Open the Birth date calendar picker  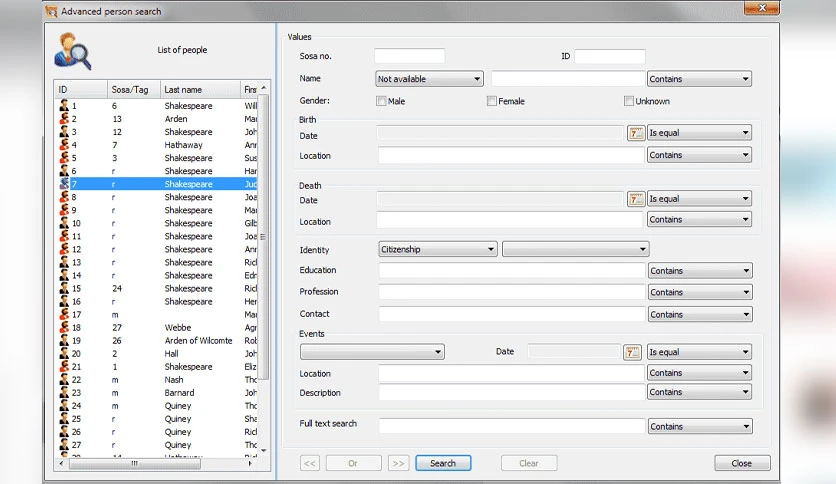pos(635,133)
